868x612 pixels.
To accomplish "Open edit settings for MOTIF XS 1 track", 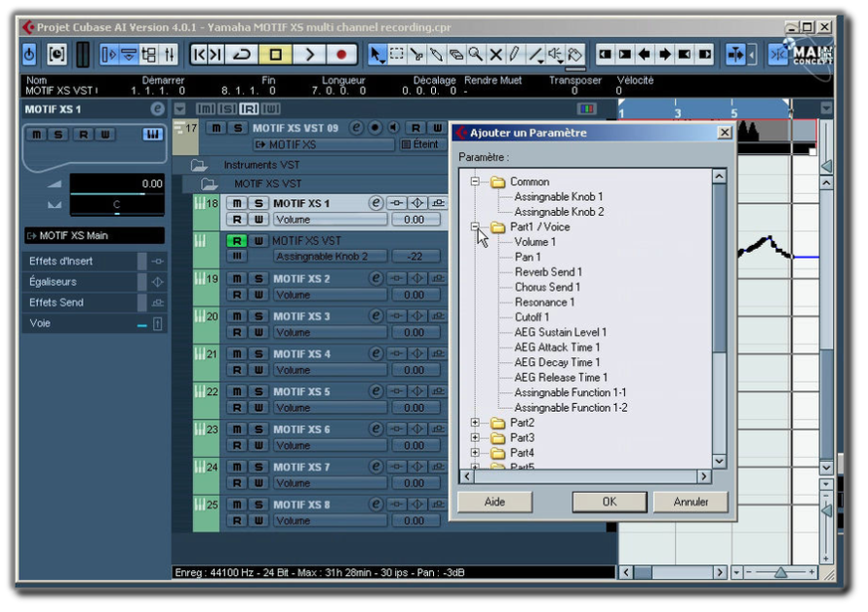I will [375, 203].
